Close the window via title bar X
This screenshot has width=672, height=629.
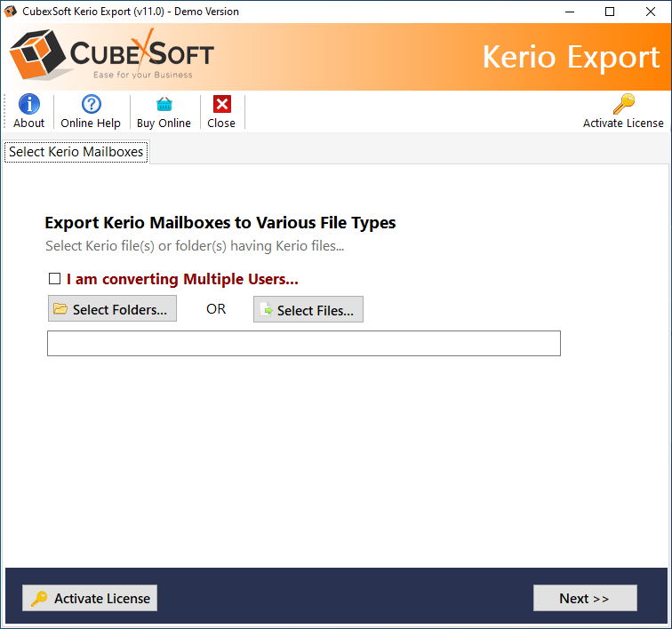pyautogui.click(x=651, y=12)
